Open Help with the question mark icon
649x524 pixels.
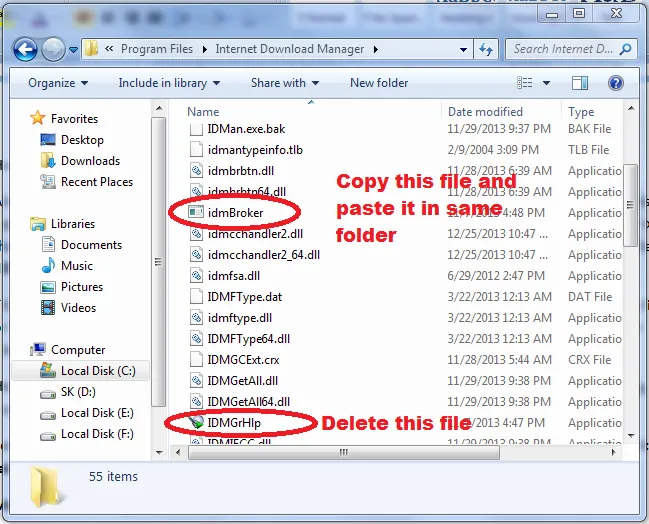[x=615, y=83]
